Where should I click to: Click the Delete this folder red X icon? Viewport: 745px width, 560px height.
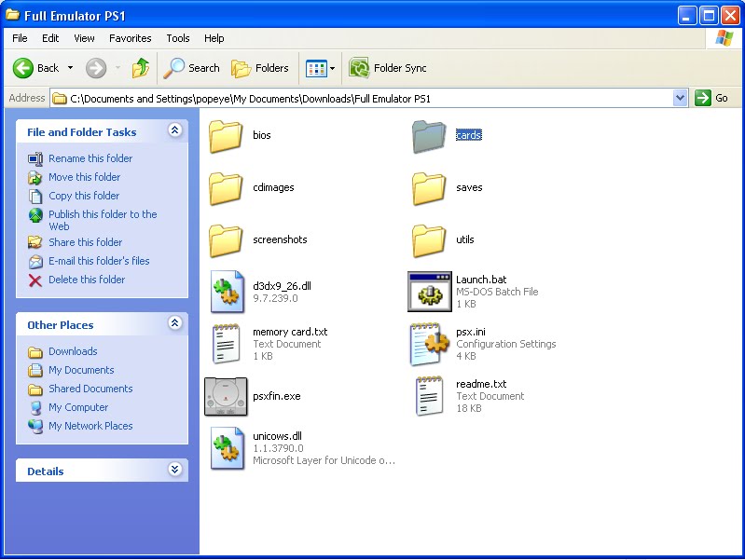(x=35, y=280)
